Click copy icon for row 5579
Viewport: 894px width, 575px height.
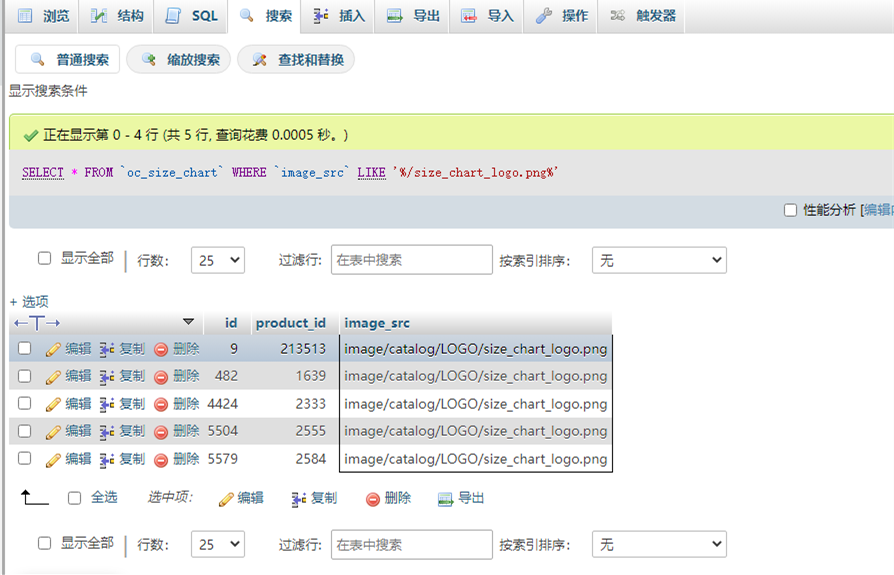(x=107, y=459)
